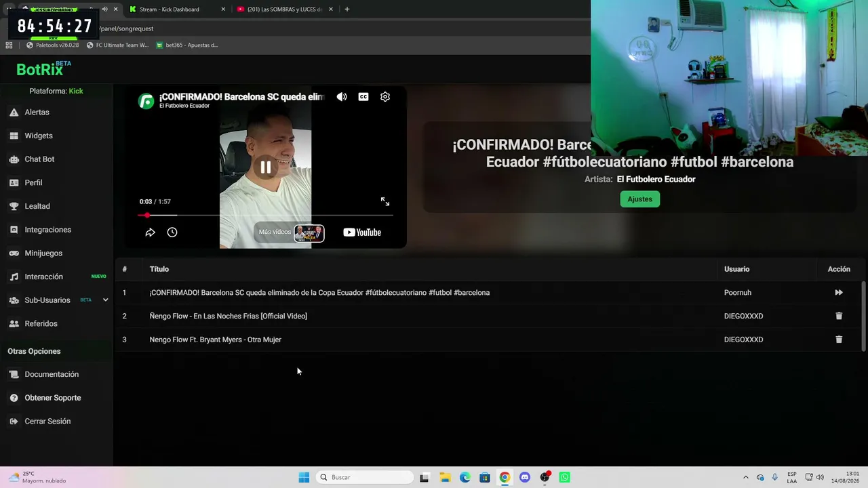Open the Perfil profile icon

coord(14,182)
